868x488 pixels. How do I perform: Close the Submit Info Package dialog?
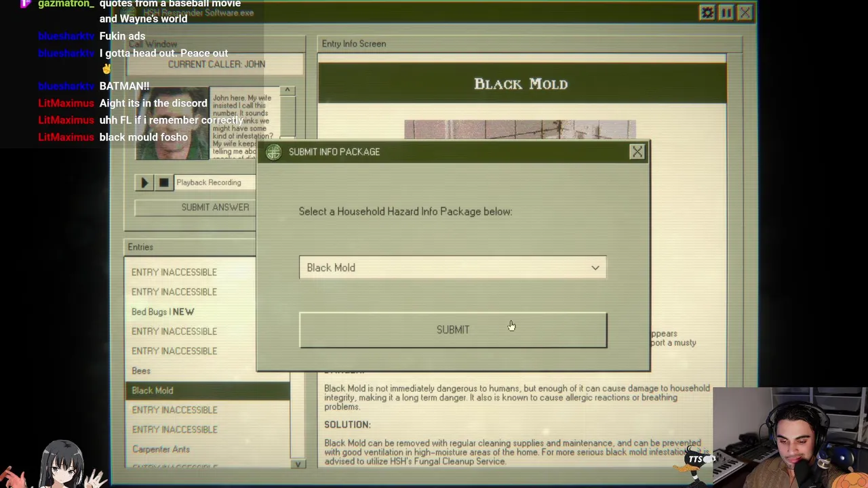click(x=637, y=152)
